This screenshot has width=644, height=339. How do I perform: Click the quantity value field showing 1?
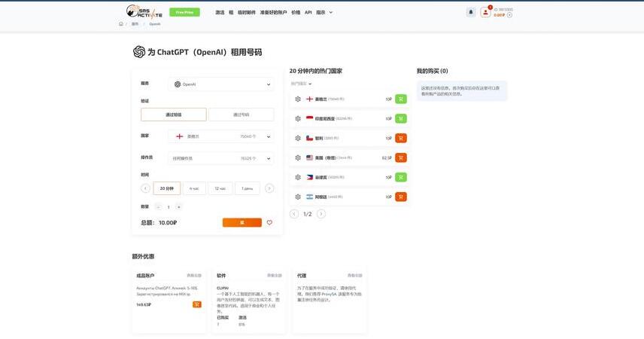[169, 207]
